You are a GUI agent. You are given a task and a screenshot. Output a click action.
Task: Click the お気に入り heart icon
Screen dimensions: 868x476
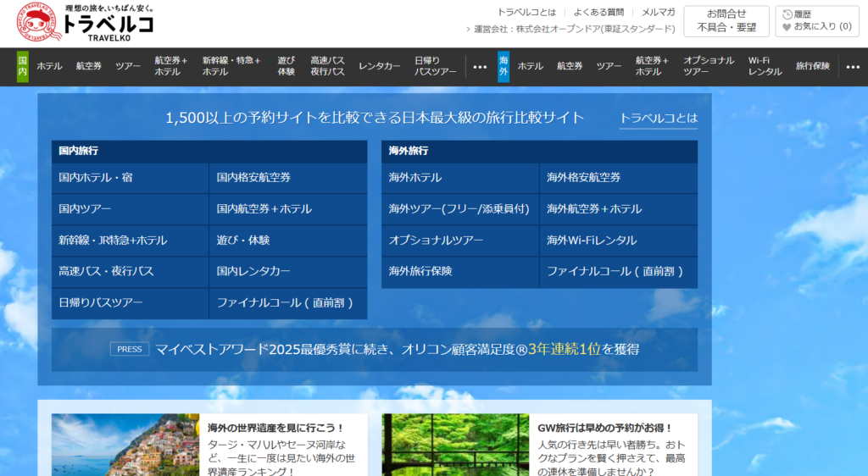(787, 27)
